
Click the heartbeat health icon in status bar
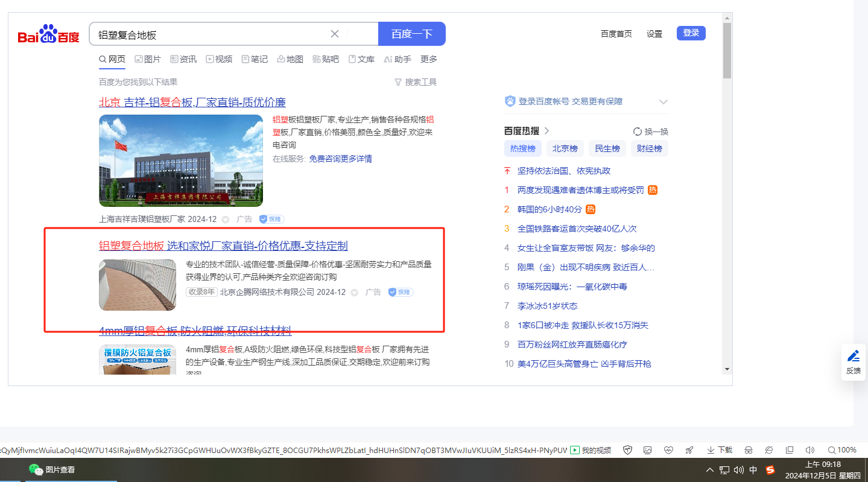tap(668, 450)
